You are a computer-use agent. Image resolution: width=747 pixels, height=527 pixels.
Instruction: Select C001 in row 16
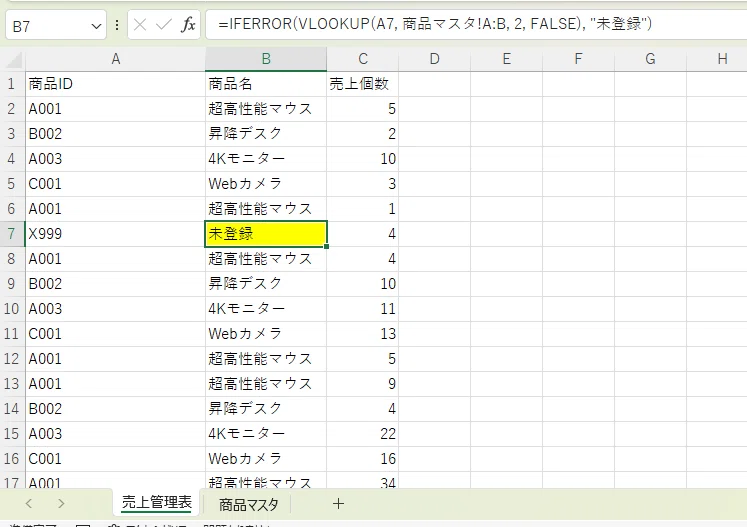115,459
